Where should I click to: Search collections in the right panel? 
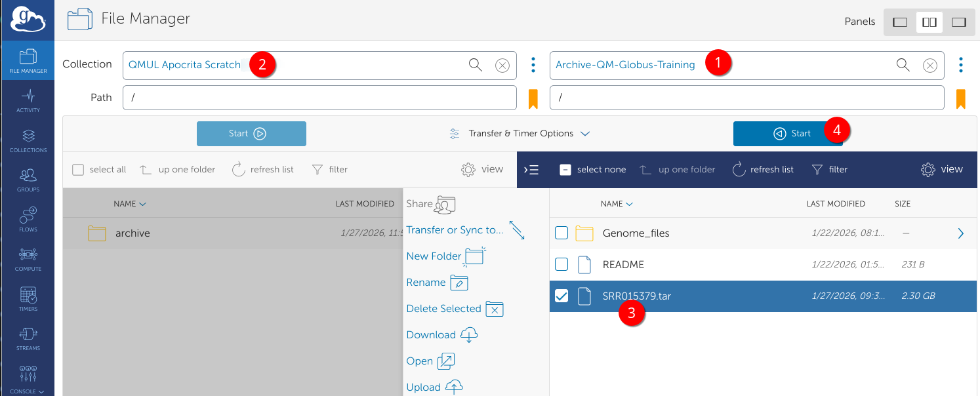903,64
